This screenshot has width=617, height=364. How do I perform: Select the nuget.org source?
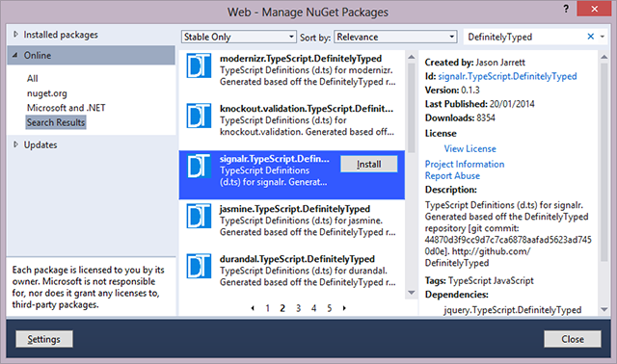[x=47, y=93]
